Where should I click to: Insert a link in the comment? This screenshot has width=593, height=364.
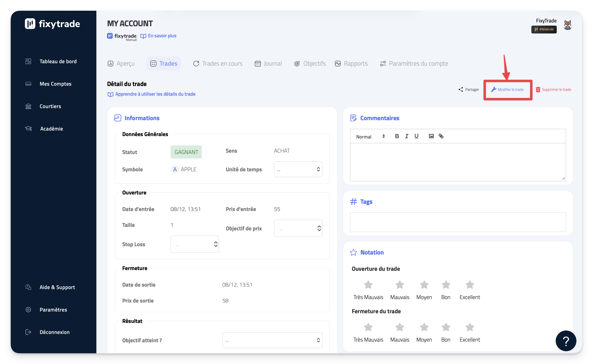coord(441,136)
